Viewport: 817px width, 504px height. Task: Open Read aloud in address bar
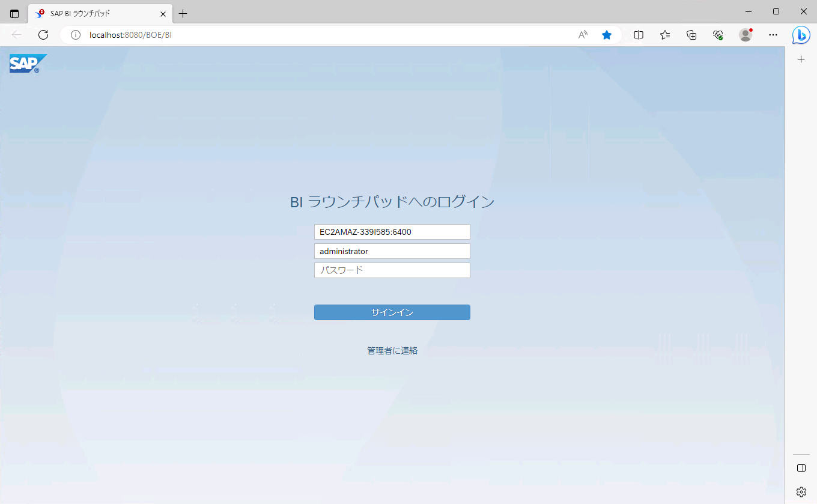click(x=583, y=35)
